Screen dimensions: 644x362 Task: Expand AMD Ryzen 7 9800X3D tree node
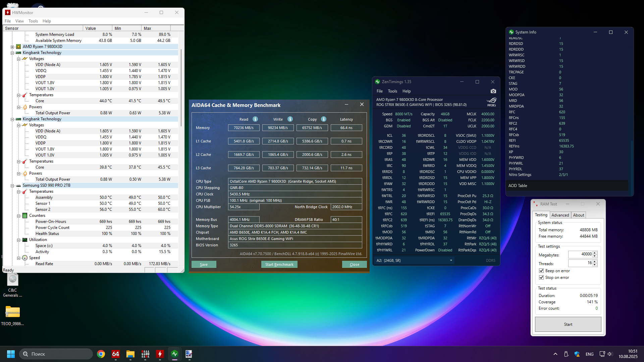tap(12, 47)
